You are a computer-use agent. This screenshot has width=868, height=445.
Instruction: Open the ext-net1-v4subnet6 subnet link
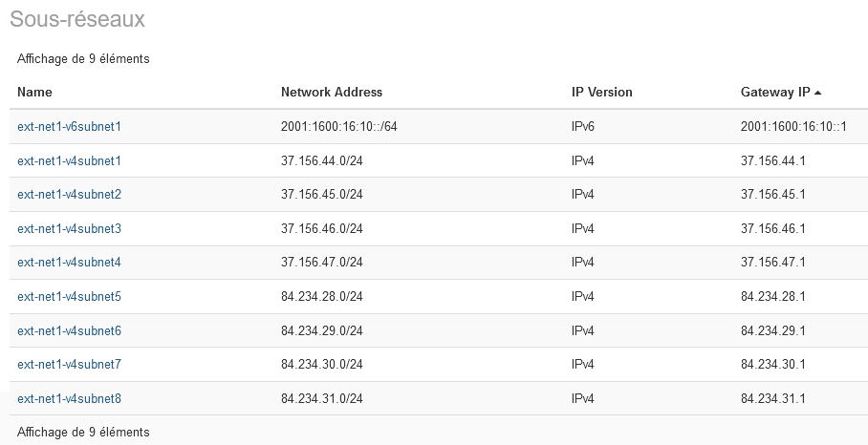coord(69,330)
